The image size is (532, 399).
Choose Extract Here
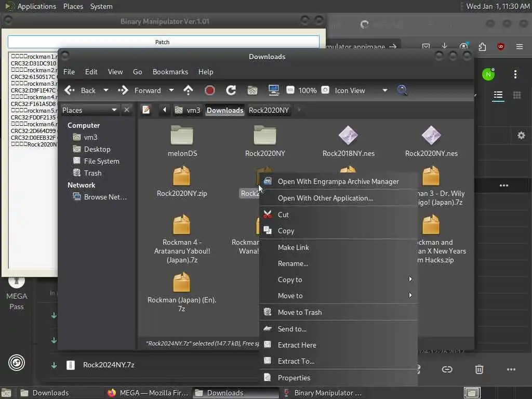click(x=338, y=345)
